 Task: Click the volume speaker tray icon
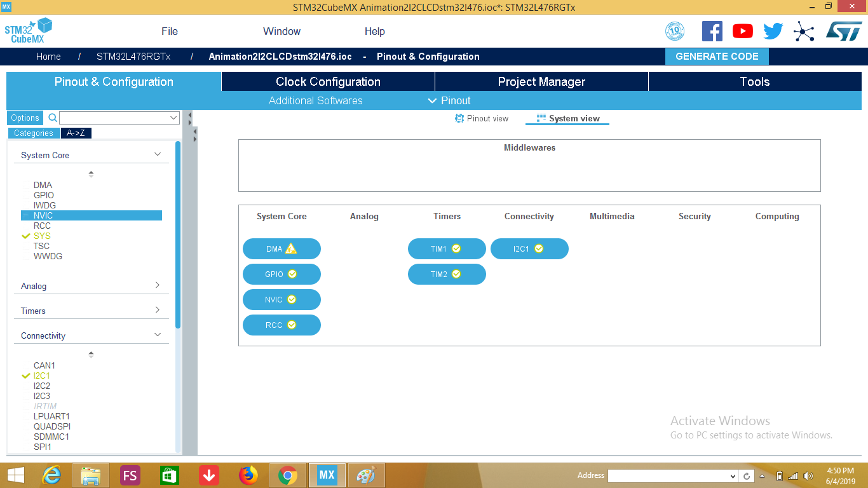tap(808, 476)
